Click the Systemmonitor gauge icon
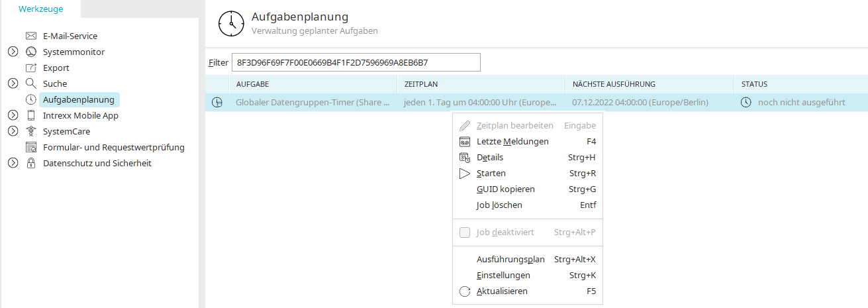This screenshot has width=868, height=308. tap(30, 52)
